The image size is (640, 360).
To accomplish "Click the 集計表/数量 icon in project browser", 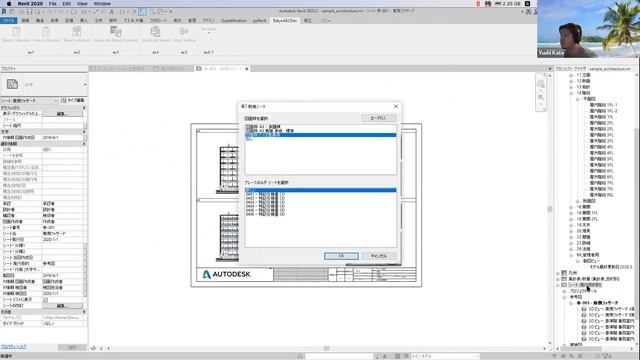I will 564,279.
